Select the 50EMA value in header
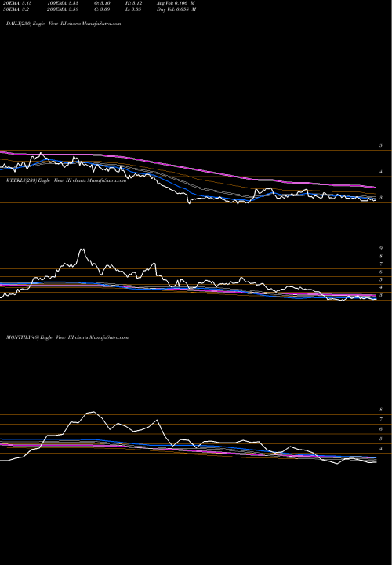 tap(16, 9)
